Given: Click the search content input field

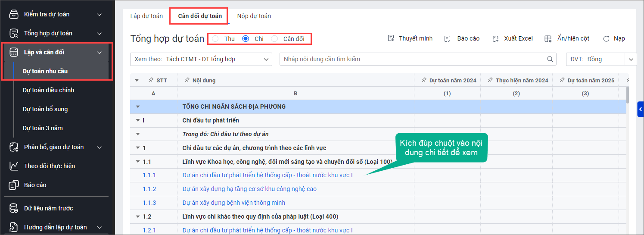Looking at the screenshot, I should click(411, 59).
